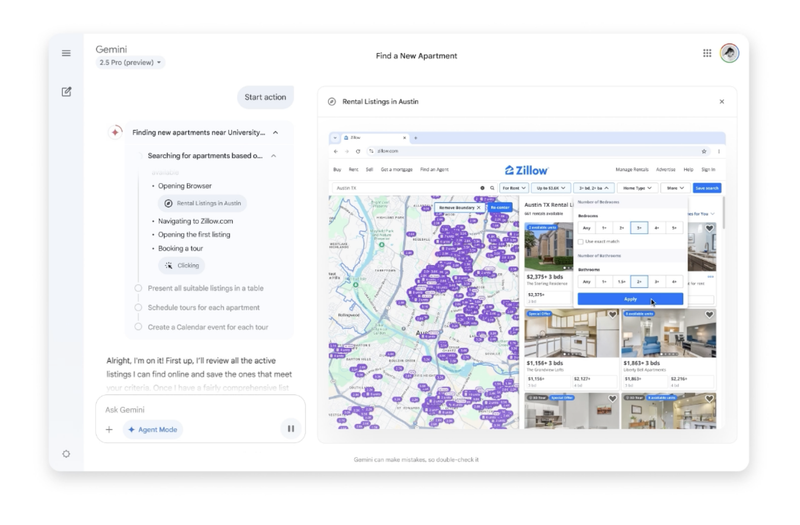The image size is (800, 525).
Task: Open the Google apps grid
Action: [x=707, y=53]
